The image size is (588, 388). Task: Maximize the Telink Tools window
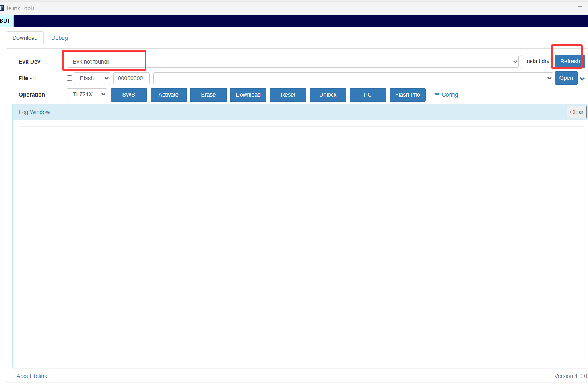tap(580, 8)
